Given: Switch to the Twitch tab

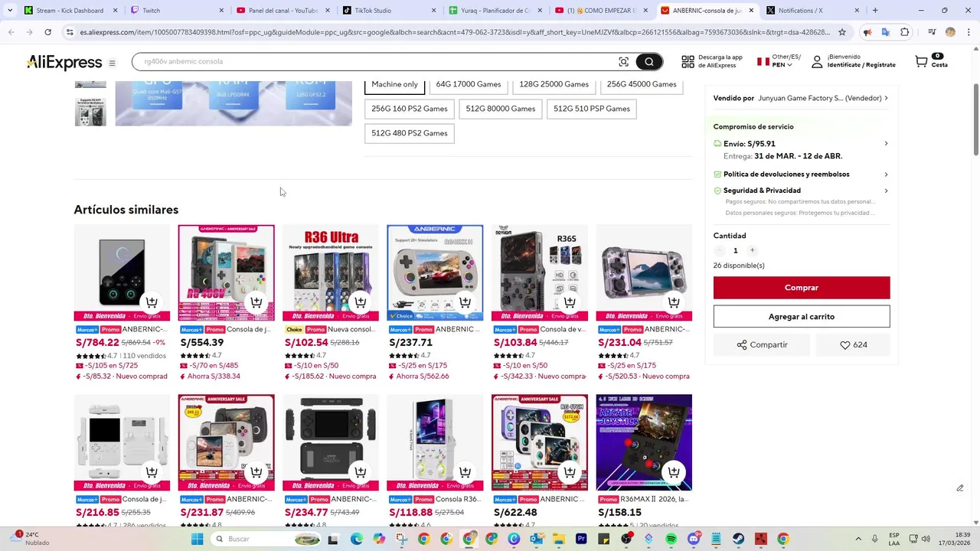Looking at the screenshot, I should (175, 11).
